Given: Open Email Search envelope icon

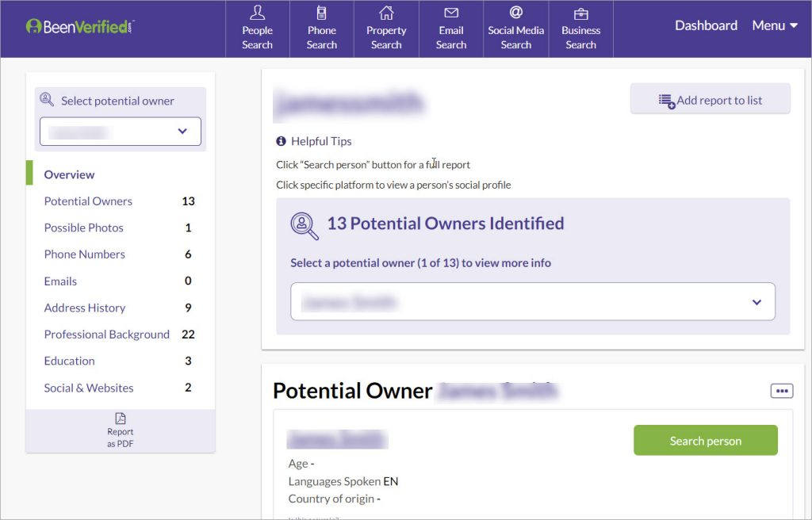Looking at the screenshot, I should coord(451,13).
